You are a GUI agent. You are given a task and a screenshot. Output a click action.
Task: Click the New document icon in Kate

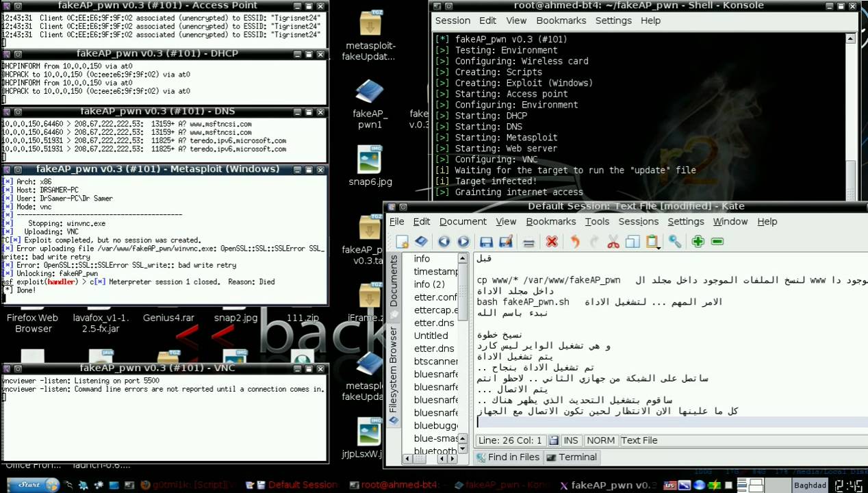[403, 242]
